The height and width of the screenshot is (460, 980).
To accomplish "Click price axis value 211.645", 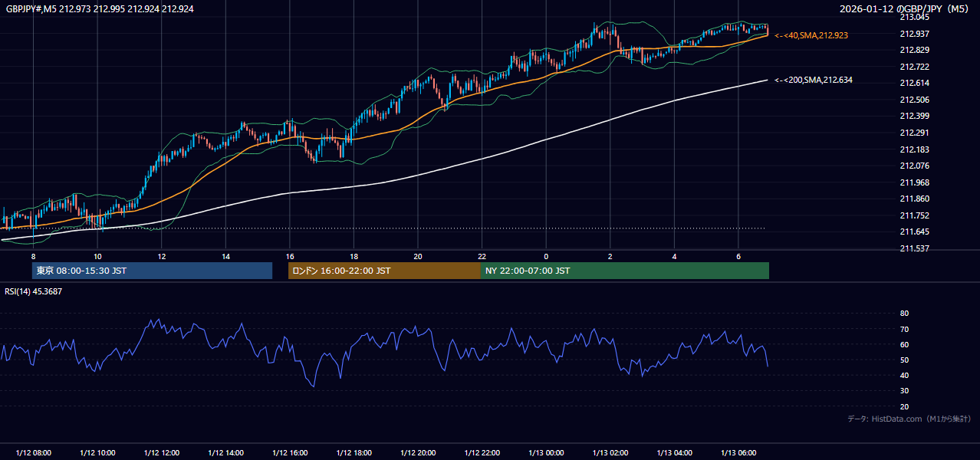I will [x=914, y=232].
